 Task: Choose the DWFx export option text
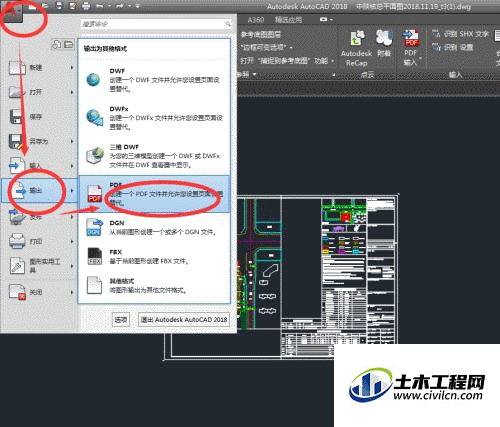pos(166,118)
